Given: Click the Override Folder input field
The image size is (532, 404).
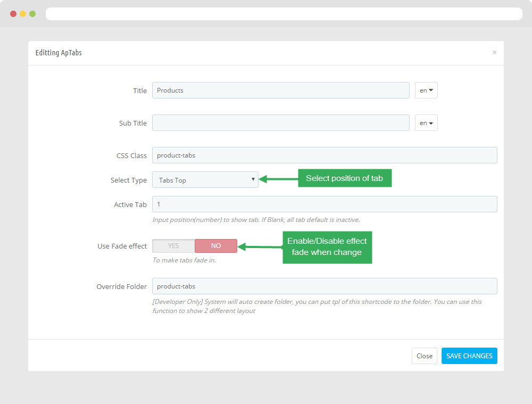Looking at the screenshot, I should (325, 286).
